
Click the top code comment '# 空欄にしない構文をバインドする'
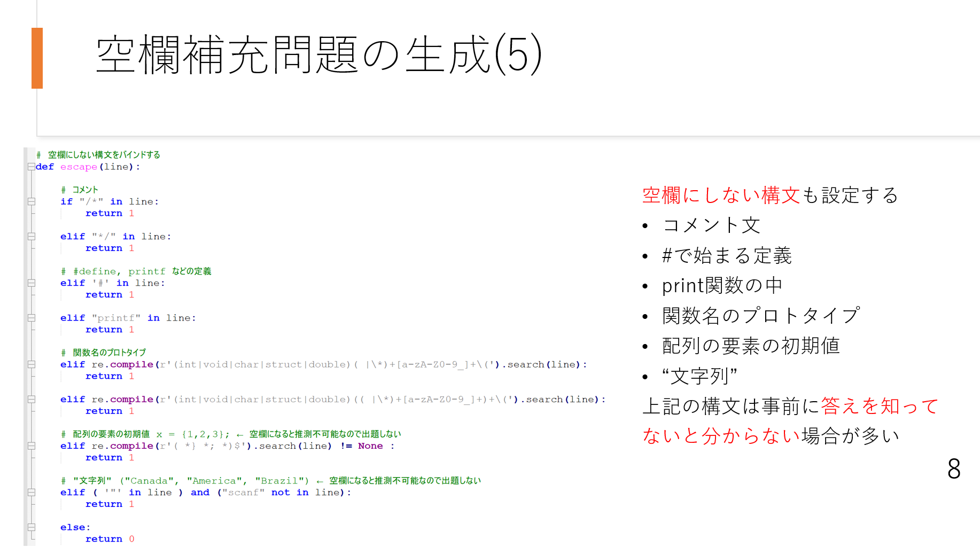pyautogui.click(x=98, y=155)
